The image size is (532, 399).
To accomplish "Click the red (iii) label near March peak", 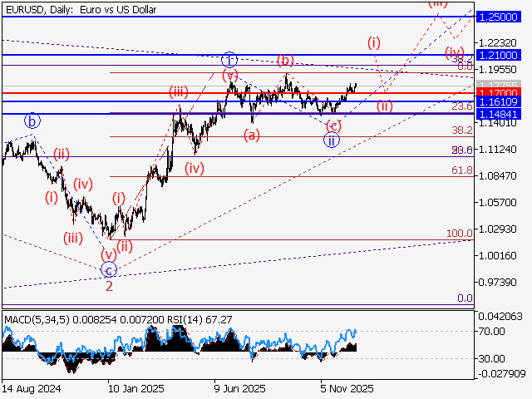I will pos(178,91).
